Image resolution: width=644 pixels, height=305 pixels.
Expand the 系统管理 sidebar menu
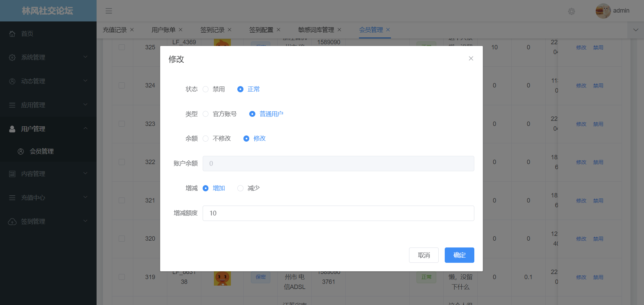tap(48, 58)
